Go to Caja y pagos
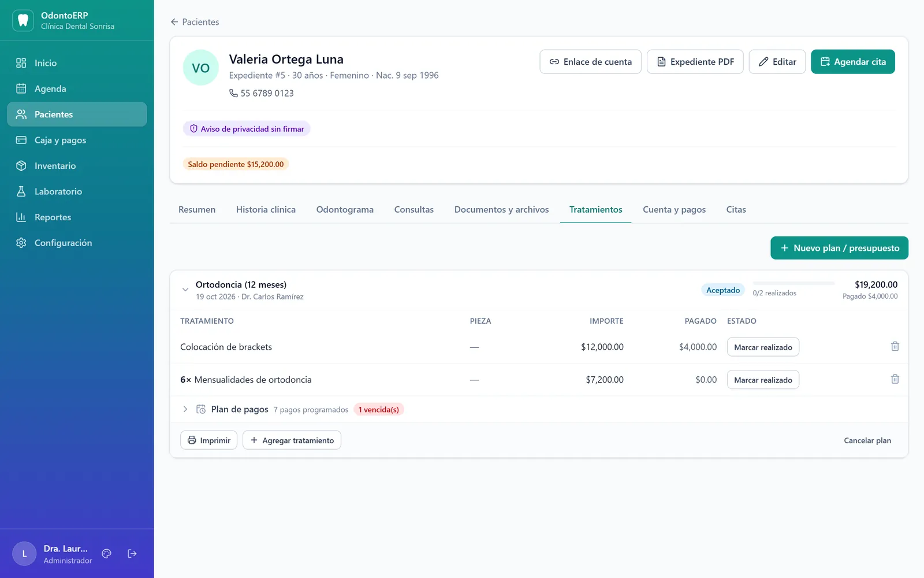This screenshot has width=924, height=578. [x=77, y=140]
